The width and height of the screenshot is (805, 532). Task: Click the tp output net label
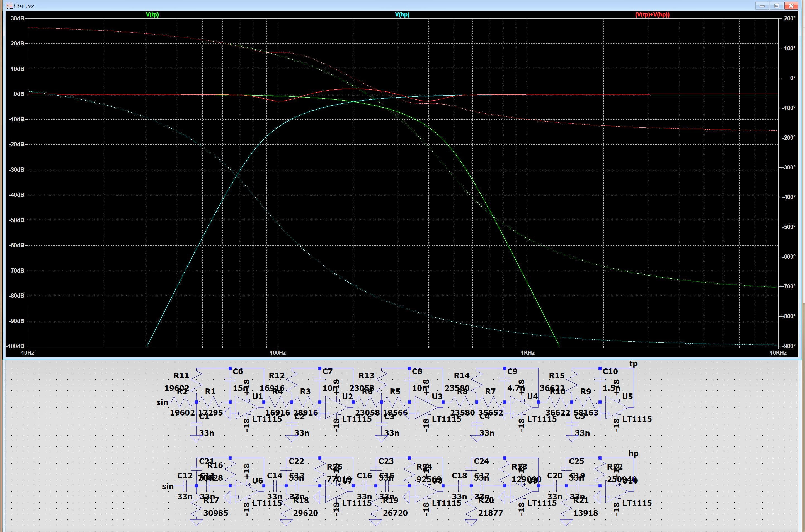pos(633,364)
